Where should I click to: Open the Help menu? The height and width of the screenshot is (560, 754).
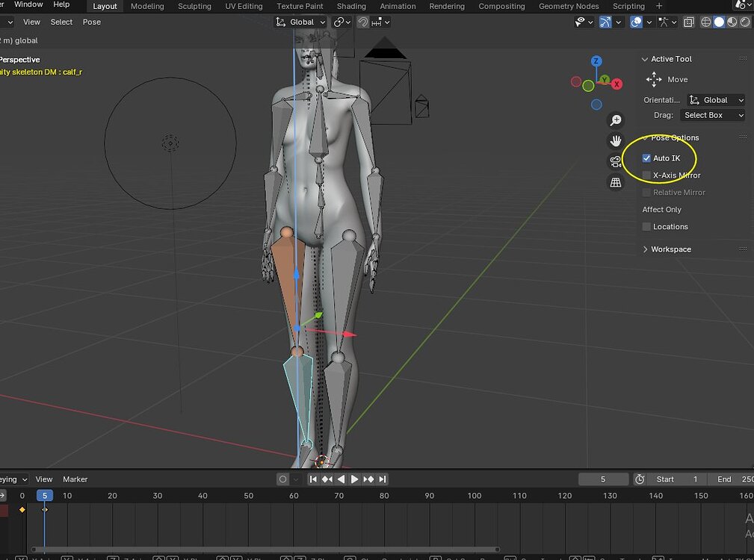click(61, 4)
